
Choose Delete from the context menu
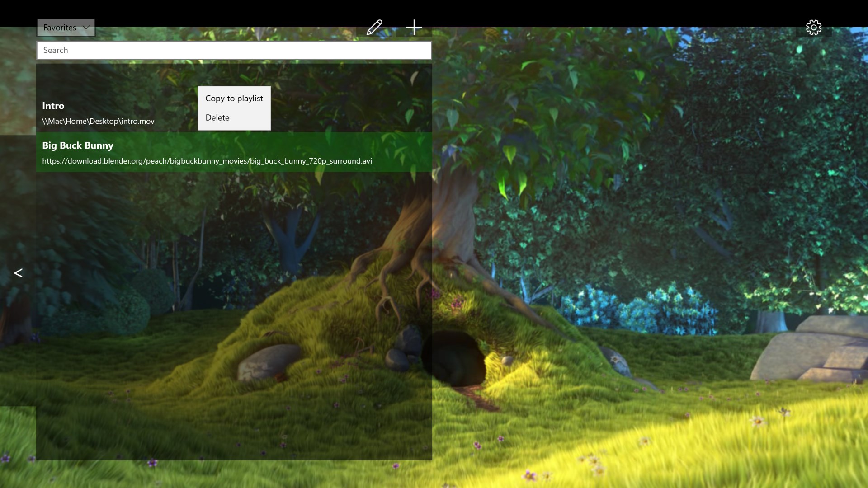pos(217,117)
